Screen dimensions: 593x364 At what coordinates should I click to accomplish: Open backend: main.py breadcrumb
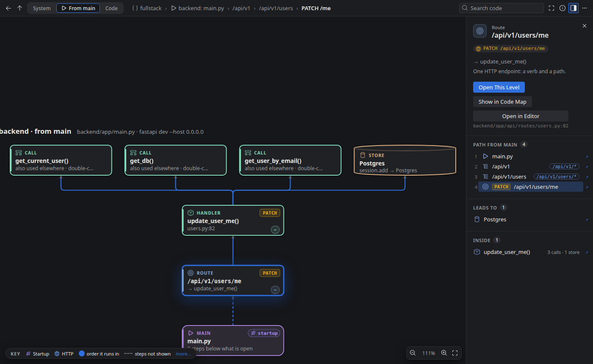(x=197, y=8)
